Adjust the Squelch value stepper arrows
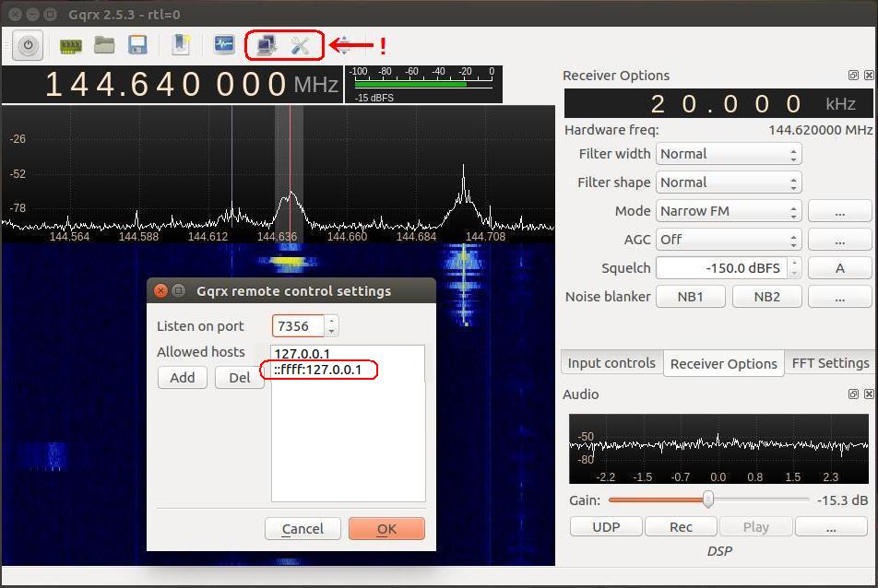Screen dimensions: 878x588 pos(794,268)
